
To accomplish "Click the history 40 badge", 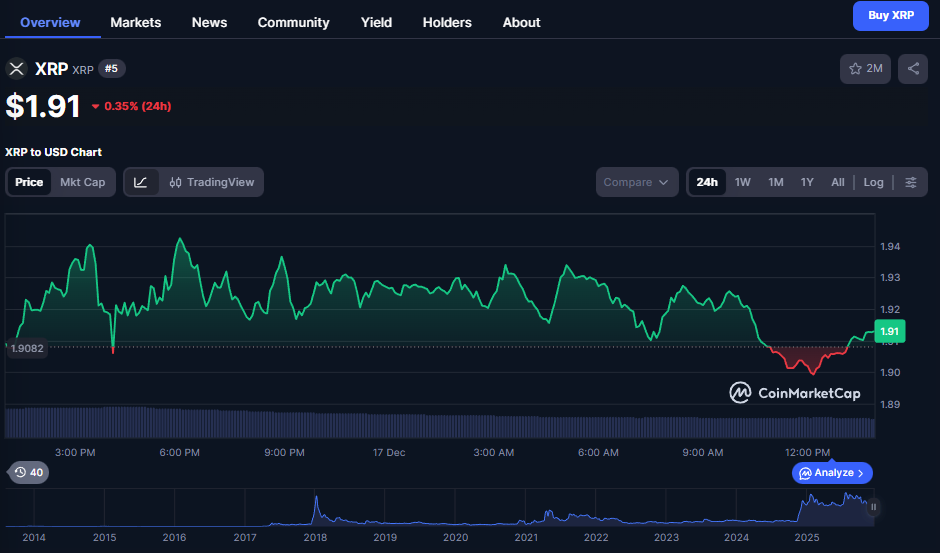I will pos(28,473).
